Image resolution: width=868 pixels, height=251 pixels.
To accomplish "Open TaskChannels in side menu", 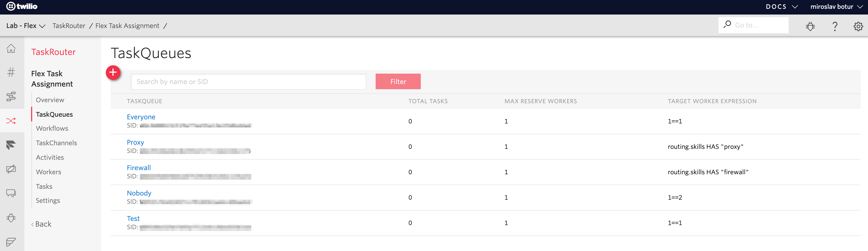I will 56,143.
